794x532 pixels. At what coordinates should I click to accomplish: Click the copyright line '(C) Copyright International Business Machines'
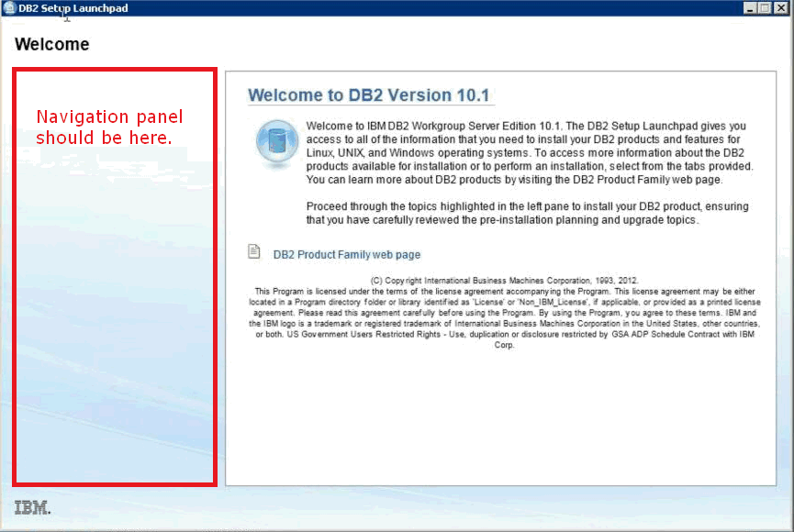tap(504, 281)
